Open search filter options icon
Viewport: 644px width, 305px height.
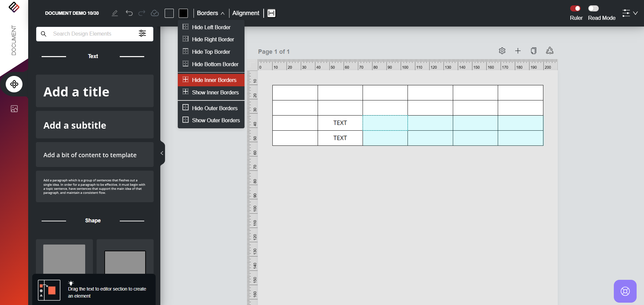[142, 34]
